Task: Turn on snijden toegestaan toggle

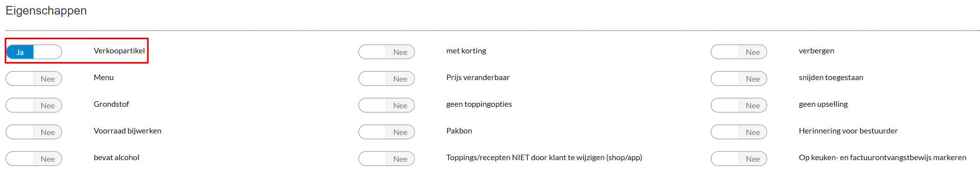Action: [x=739, y=79]
